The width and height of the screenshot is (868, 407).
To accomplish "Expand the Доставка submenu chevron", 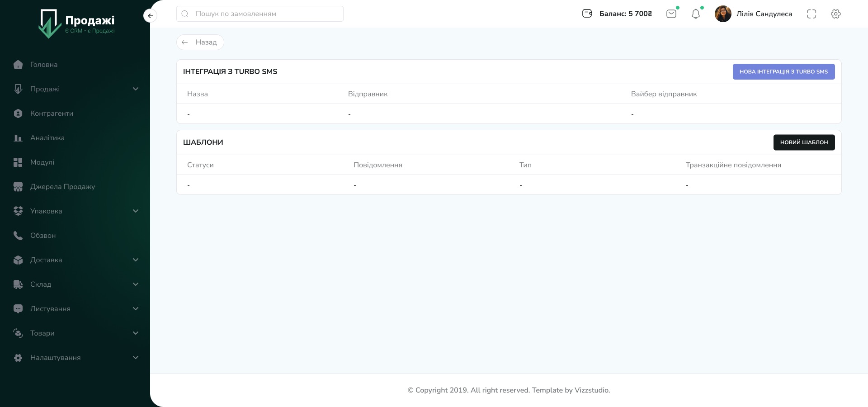I will pyautogui.click(x=136, y=260).
